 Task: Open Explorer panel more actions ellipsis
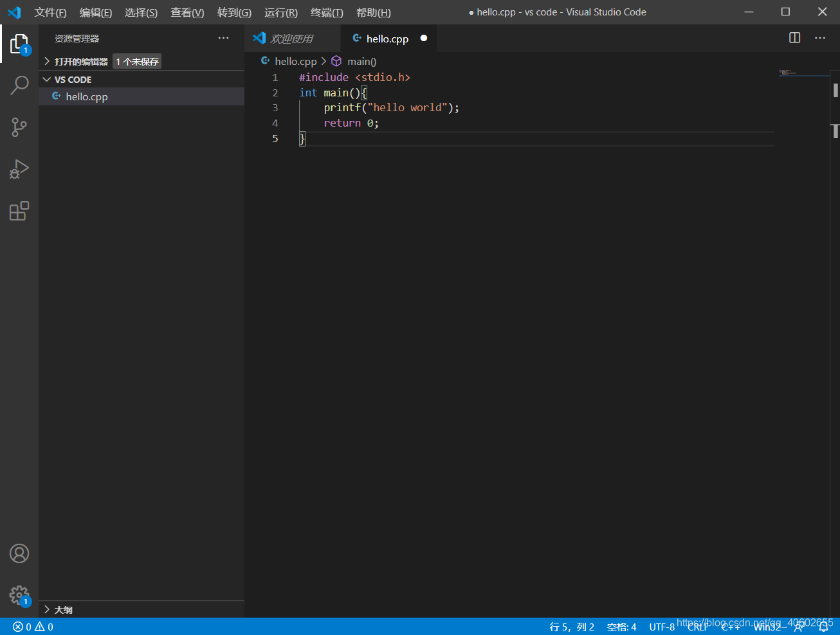coord(223,38)
